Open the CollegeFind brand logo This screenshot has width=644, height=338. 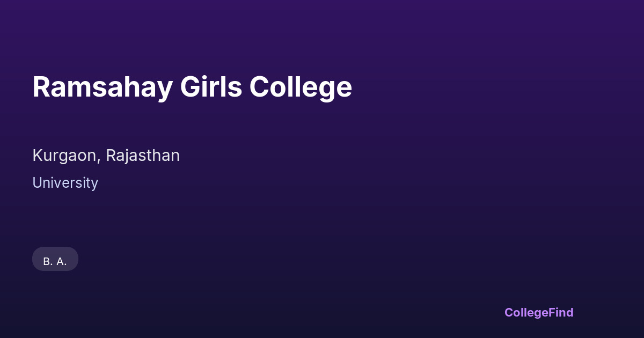539,312
